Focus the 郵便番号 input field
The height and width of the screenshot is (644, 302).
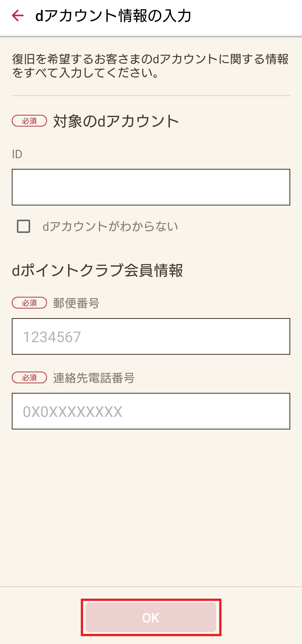click(151, 336)
